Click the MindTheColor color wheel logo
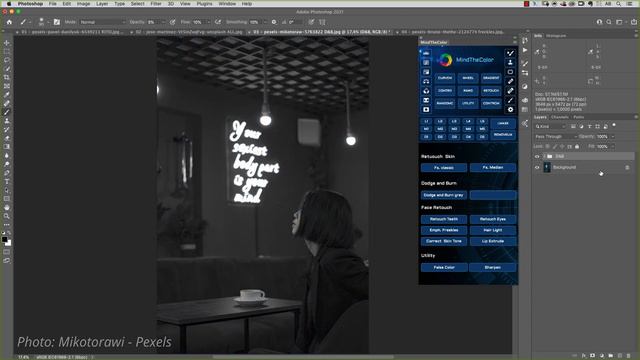The height and width of the screenshot is (360, 640). point(445,60)
